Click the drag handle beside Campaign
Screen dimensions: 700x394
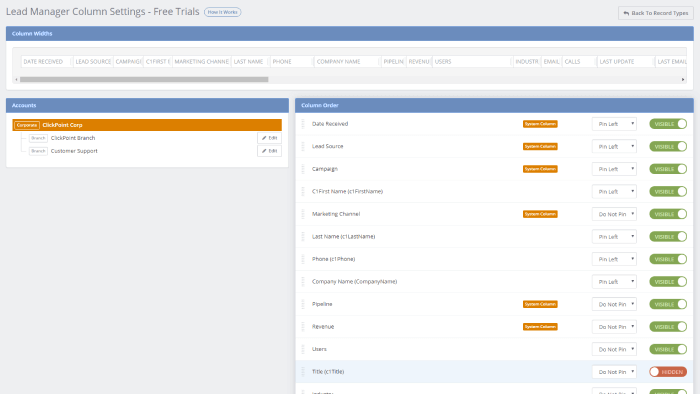pyautogui.click(x=303, y=169)
